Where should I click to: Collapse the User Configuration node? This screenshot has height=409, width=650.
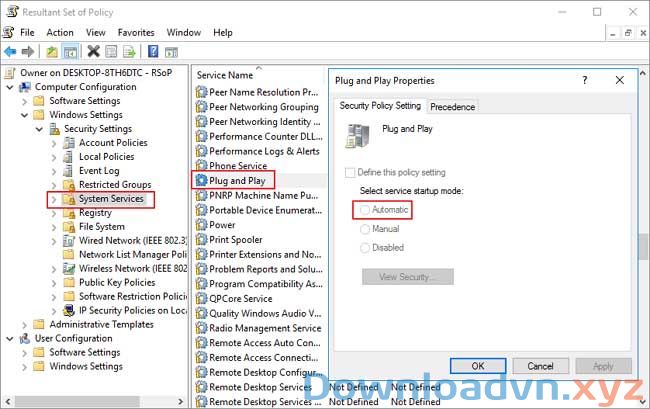pos(10,339)
